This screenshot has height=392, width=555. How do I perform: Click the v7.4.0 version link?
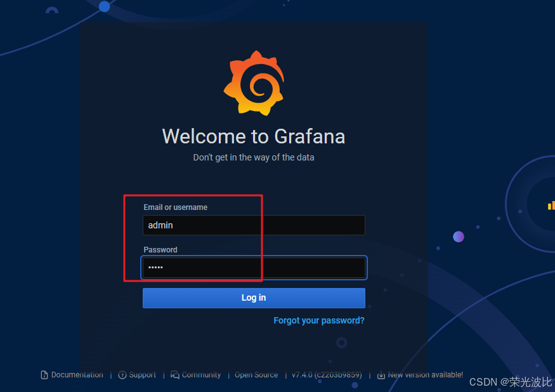pos(327,375)
